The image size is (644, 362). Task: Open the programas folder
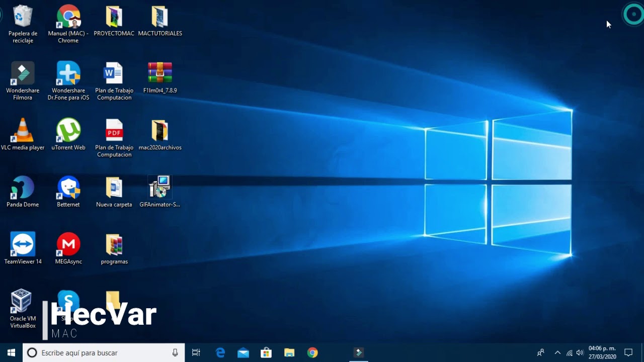pyautogui.click(x=114, y=248)
